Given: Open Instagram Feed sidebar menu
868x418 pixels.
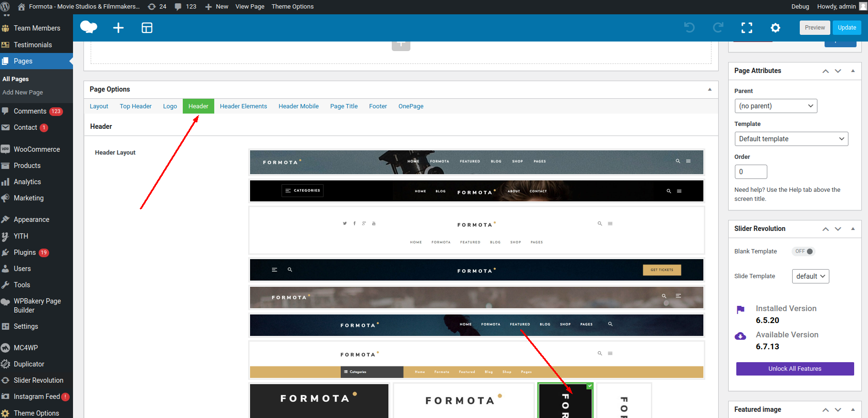Looking at the screenshot, I should [36, 397].
